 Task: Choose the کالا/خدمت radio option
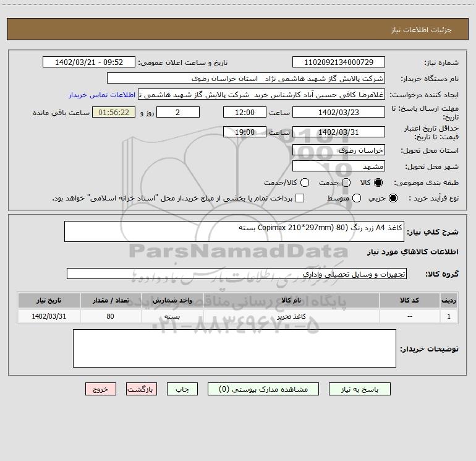click(x=305, y=183)
